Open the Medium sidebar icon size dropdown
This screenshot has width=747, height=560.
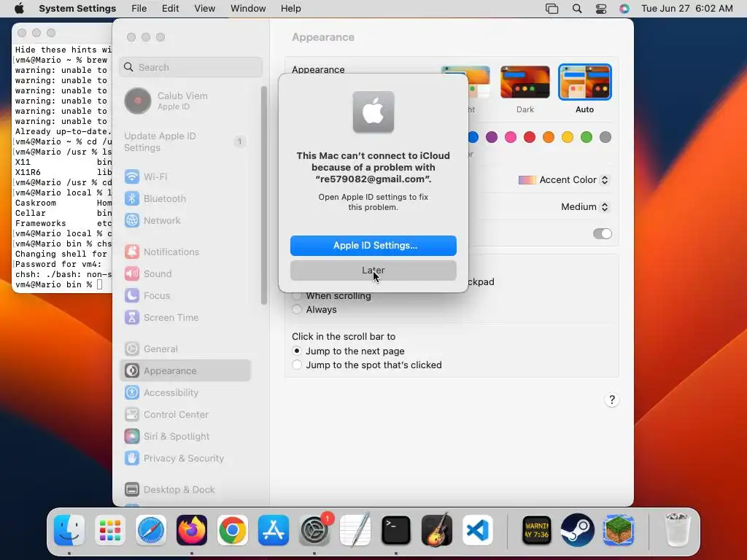click(x=585, y=207)
